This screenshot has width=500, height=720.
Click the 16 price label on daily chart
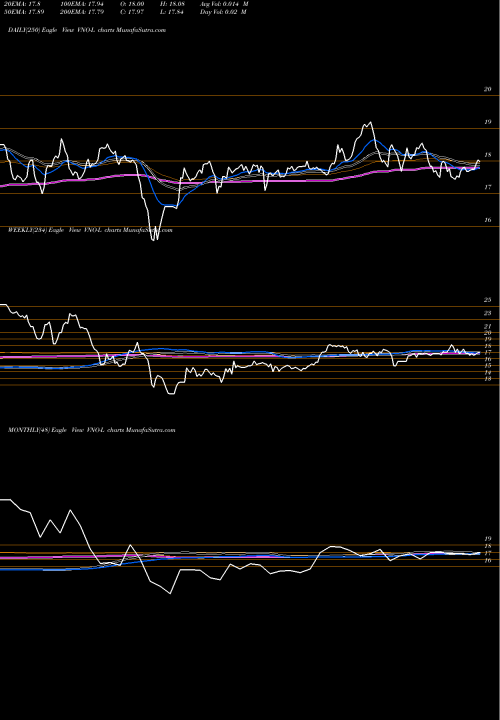click(488, 220)
